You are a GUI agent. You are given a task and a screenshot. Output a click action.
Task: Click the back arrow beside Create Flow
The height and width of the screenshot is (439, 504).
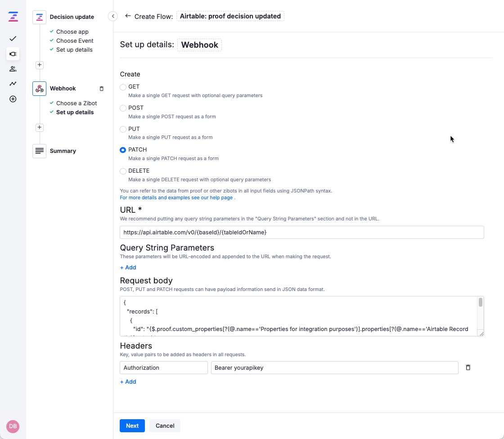(128, 16)
